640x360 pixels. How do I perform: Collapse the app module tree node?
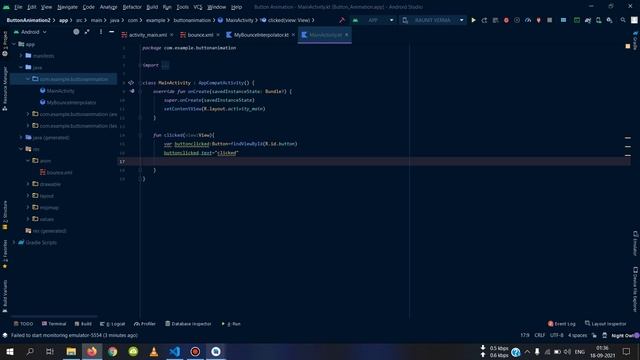[x=14, y=44]
